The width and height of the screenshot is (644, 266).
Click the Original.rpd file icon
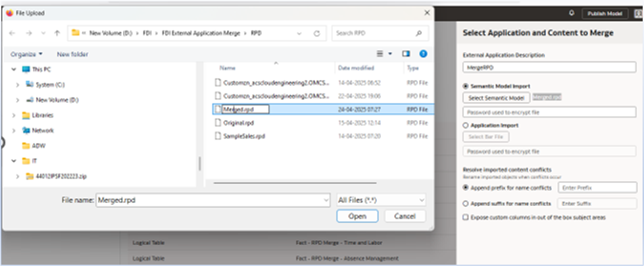218,122
